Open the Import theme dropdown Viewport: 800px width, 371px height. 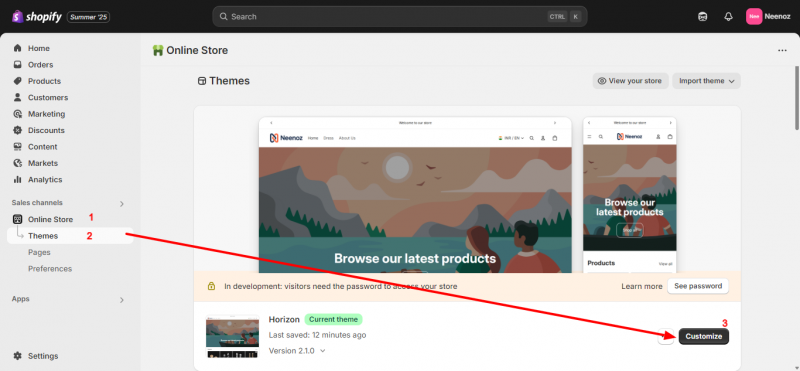click(x=706, y=81)
